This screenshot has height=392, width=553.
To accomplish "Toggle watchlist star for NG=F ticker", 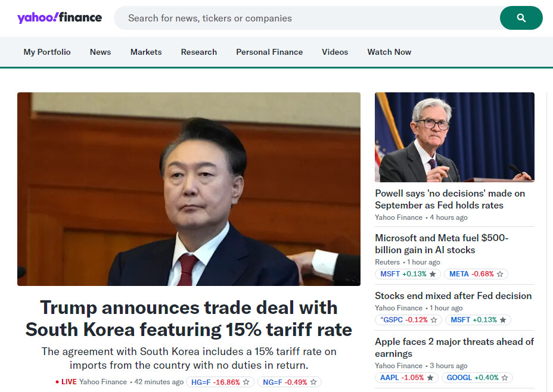I will [313, 382].
